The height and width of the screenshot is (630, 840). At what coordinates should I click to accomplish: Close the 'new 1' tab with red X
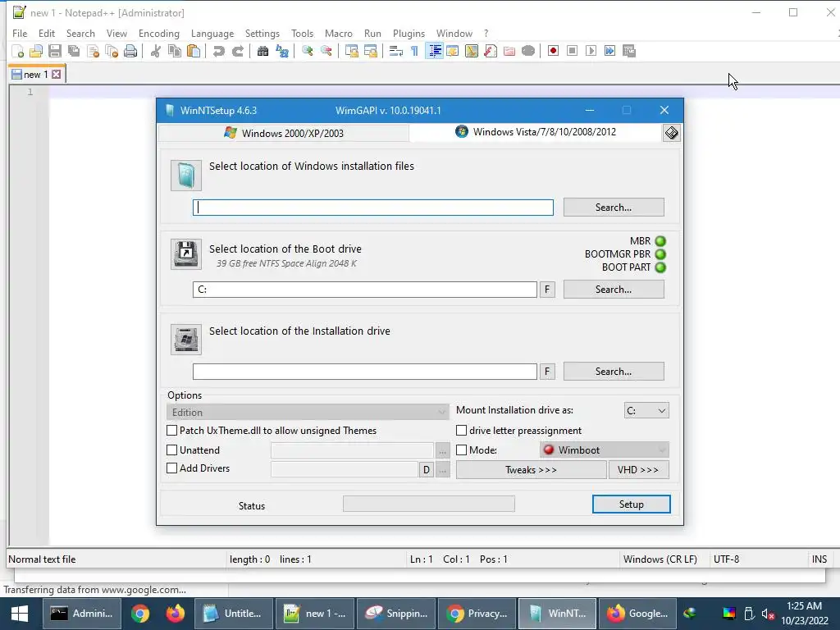(x=57, y=75)
